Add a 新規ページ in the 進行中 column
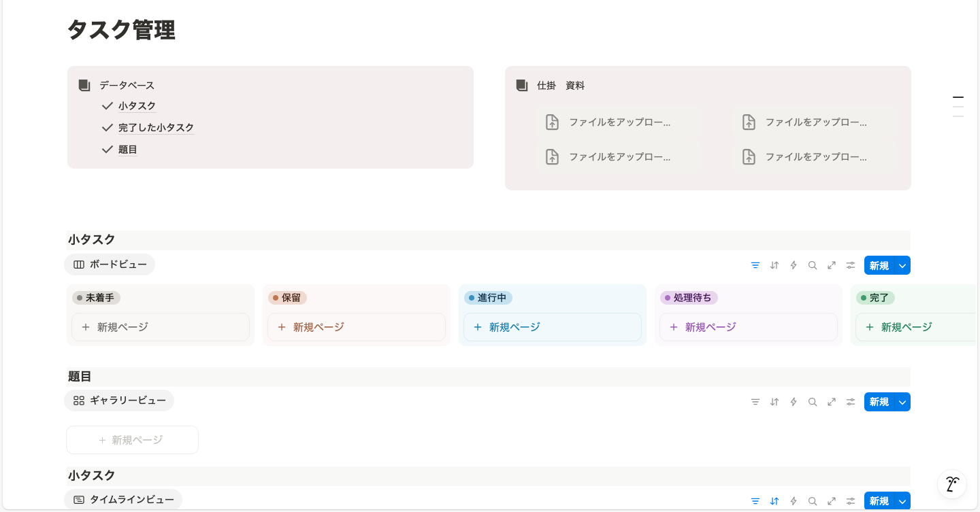 (552, 327)
